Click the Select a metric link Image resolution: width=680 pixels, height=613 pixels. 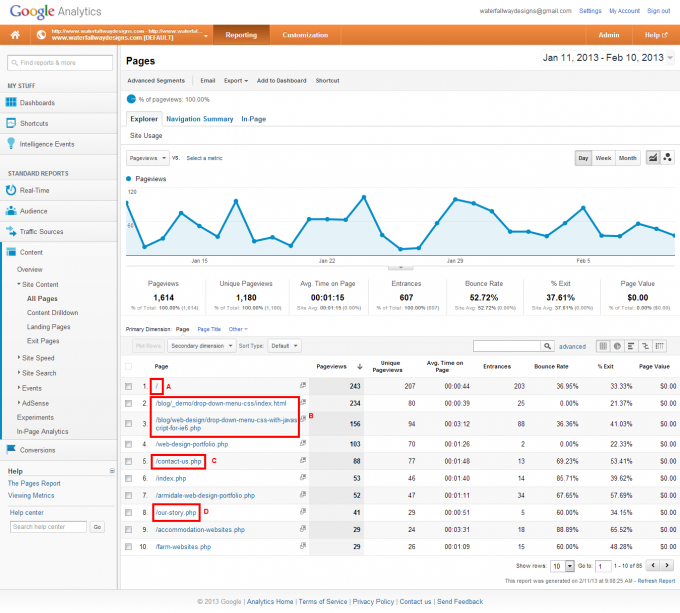pos(204,158)
